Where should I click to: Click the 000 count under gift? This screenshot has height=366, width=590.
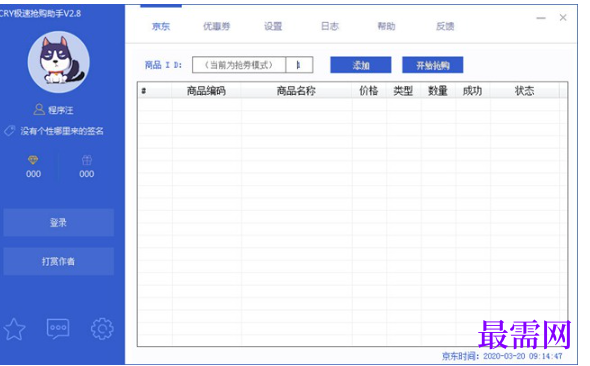click(x=87, y=174)
